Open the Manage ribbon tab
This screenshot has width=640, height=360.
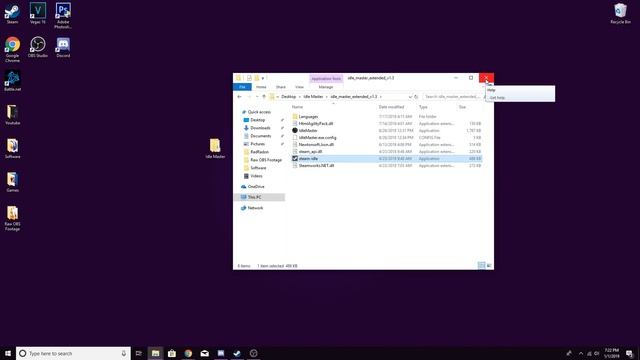tap(326, 87)
